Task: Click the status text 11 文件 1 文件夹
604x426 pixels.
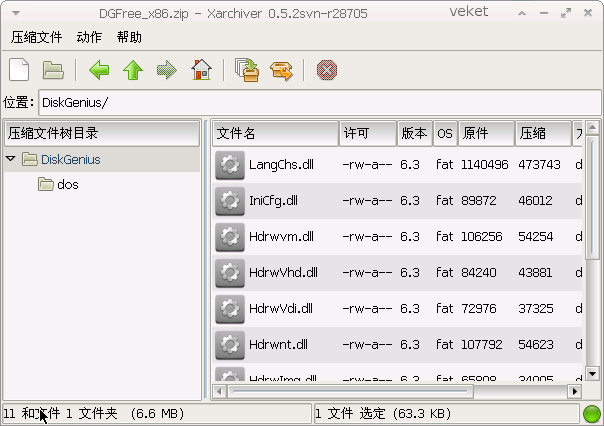Action: pyautogui.click(x=94, y=414)
